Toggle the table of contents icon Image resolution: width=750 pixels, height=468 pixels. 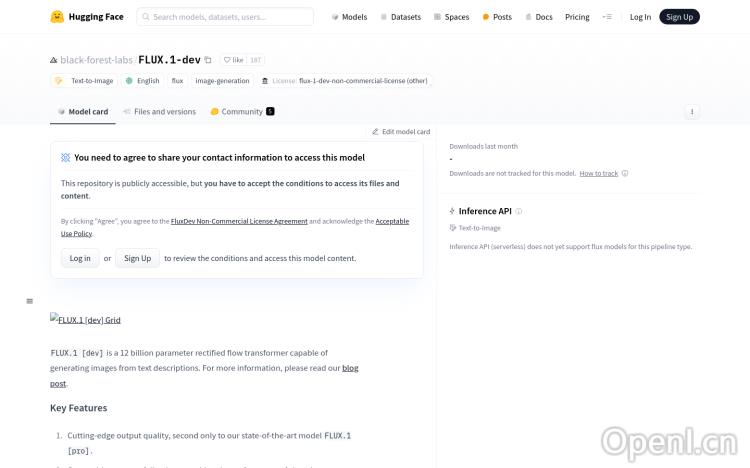click(30, 301)
